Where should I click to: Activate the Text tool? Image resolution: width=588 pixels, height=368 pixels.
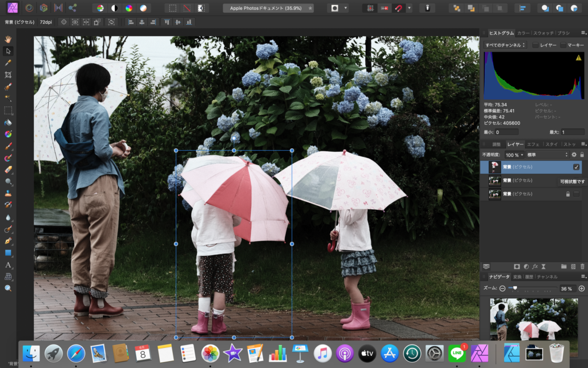7,263
